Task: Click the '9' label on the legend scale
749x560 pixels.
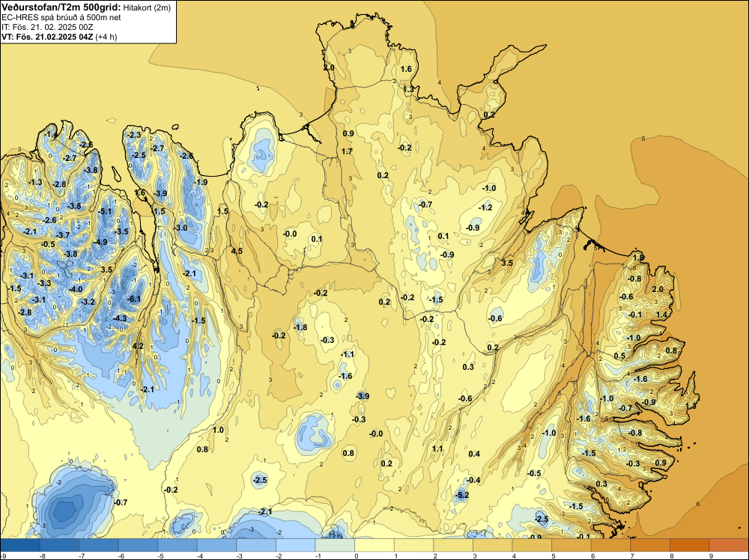Action: 712,556
